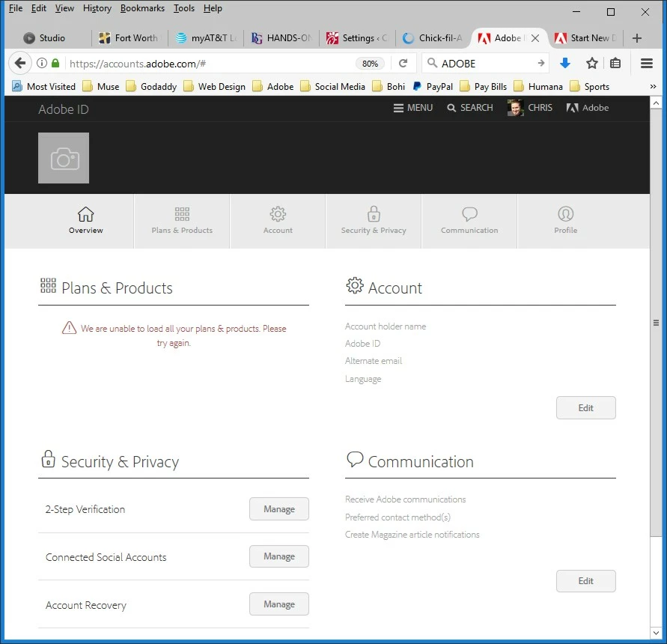Open the Bohi bookmark folder
The image size is (667, 644).
389,86
